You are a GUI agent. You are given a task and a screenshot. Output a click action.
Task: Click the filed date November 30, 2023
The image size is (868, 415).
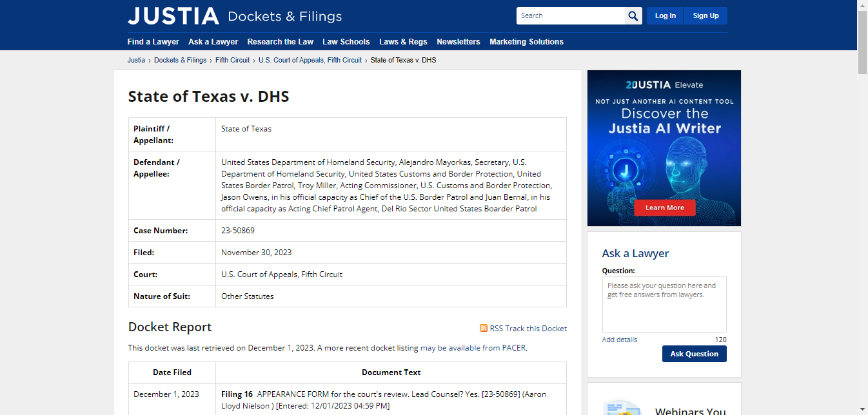(257, 253)
